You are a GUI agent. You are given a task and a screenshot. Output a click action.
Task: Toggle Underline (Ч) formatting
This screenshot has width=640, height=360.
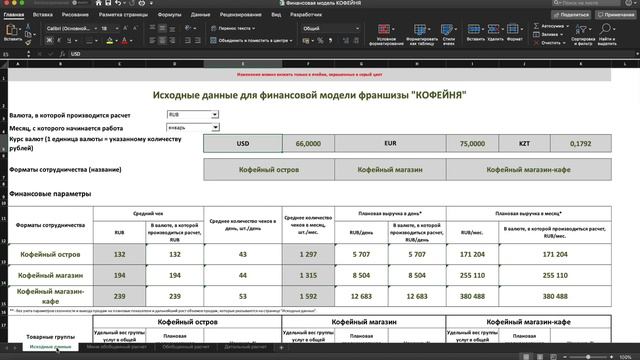pos(69,40)
